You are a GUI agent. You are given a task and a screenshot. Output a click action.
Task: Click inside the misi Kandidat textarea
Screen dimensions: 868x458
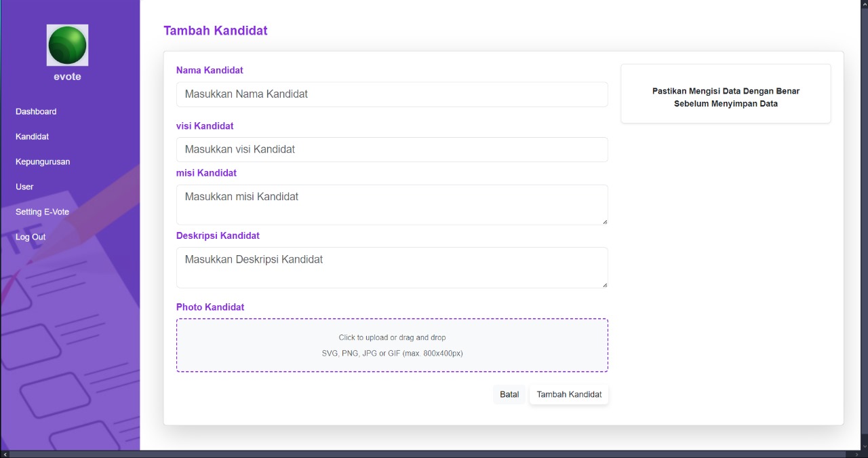pos(392,204)
